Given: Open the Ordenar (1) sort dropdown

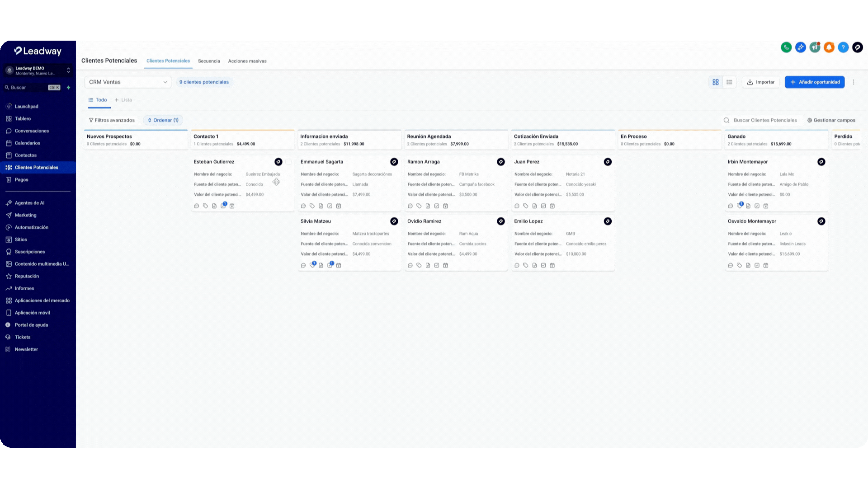Looking at the screenshot, I should click(x=163, y=120).
